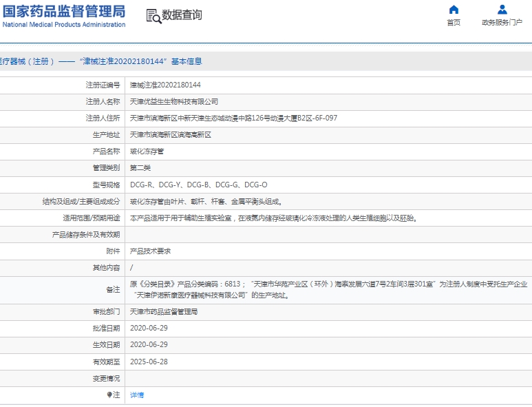Screen dimensions: 532x407
Task: Select remark line 天津伊诺新康医疗器械科技有限公司
Action: tap(191, 295)
